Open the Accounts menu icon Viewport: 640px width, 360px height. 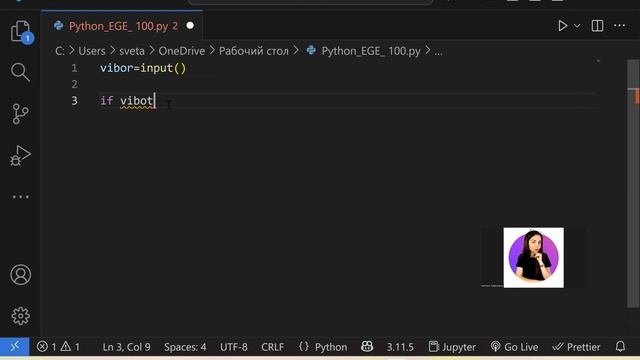(20, 275)
